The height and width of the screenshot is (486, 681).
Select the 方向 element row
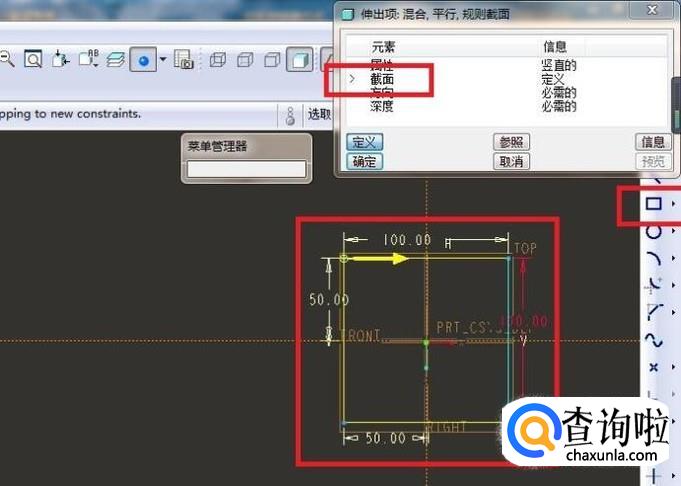tap(382, 92)
